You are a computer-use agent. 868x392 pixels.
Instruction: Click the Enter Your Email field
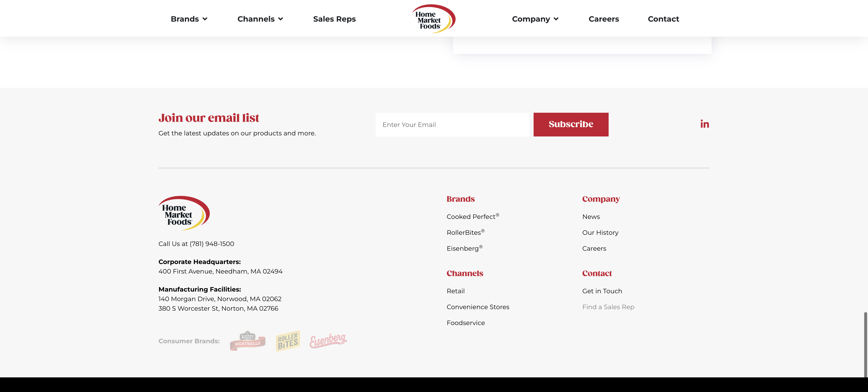[x=452, y=125]
